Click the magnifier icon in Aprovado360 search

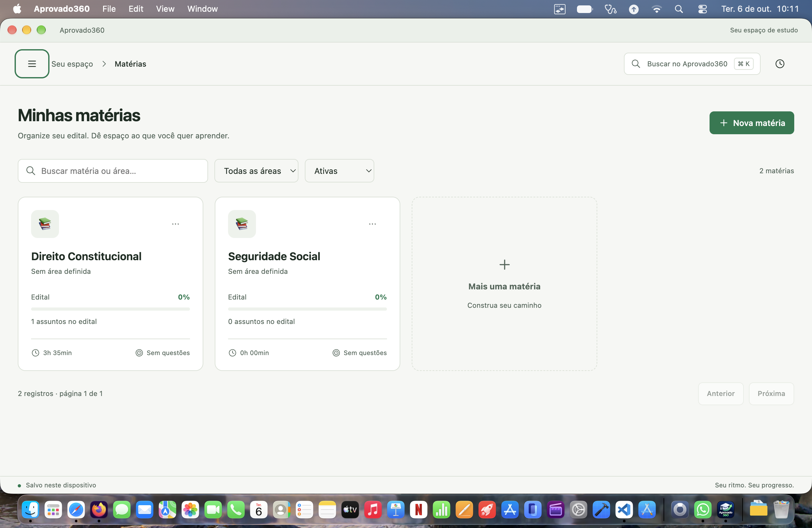[x=636, y=64]
